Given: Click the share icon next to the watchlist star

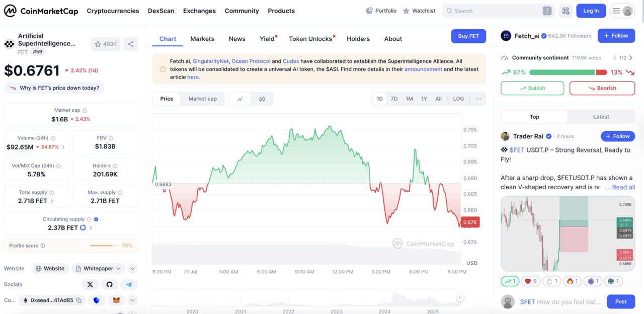Looking at the screenshot, I should pos(131,44).
